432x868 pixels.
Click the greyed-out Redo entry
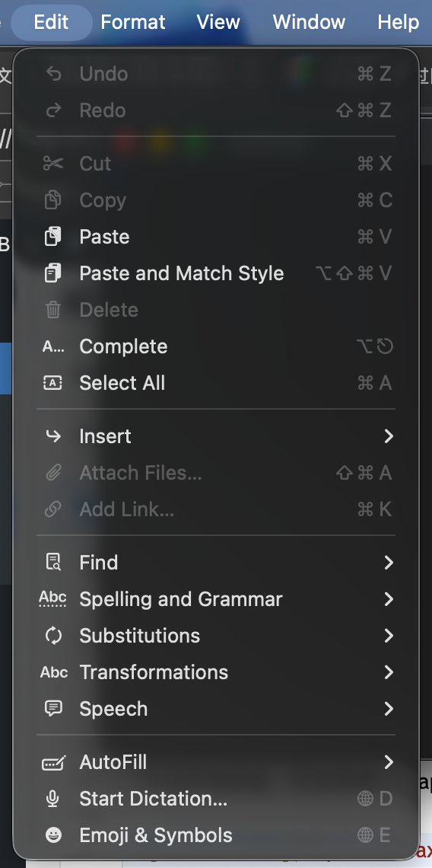pos(216,110)
